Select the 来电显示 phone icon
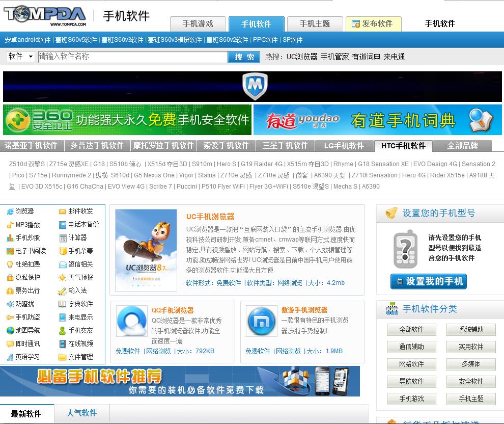The height and width of the screenshot is (424, 504). coord(62,317)
